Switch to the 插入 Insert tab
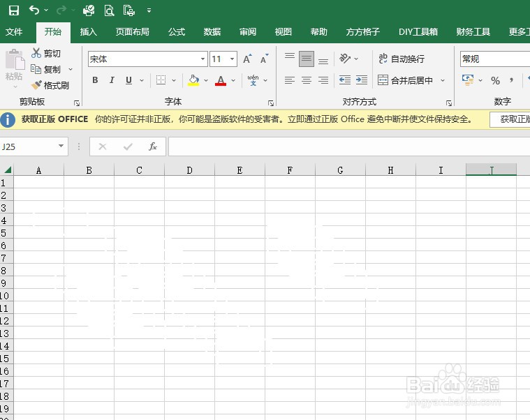Screen dimensions: 530x420 pos(89,32)
